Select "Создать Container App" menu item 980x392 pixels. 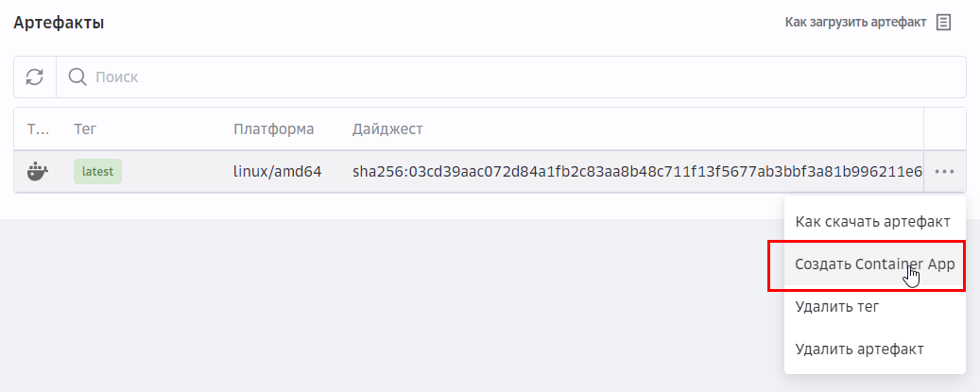click(x=875, y=264)
